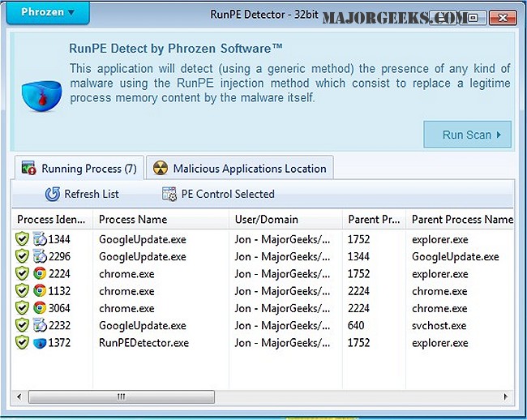This screenshot has width=527, height=420.
Task: Sort by the User/Domain column header
Action: [x=285, y=220]
